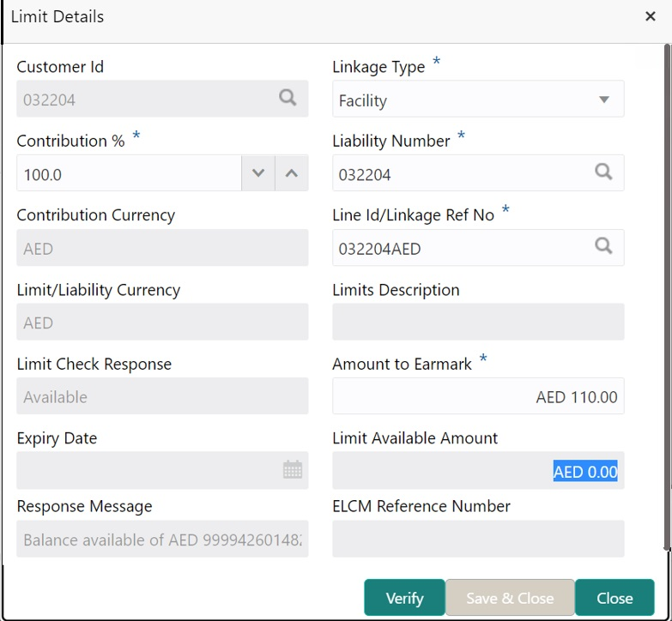This screenshot has height=621, width=672.
Task: Open the Expiry Date calendar icon
Action: coord(293,469)
